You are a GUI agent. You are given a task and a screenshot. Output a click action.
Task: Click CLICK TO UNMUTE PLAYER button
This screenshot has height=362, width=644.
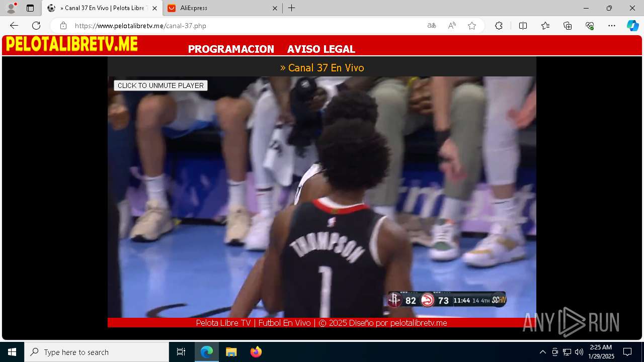point(160,85)
